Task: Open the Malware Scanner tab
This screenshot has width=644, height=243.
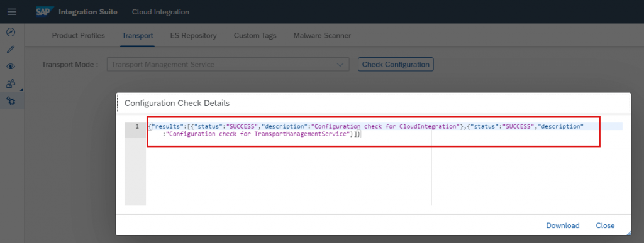Action: tap(323, 36)
